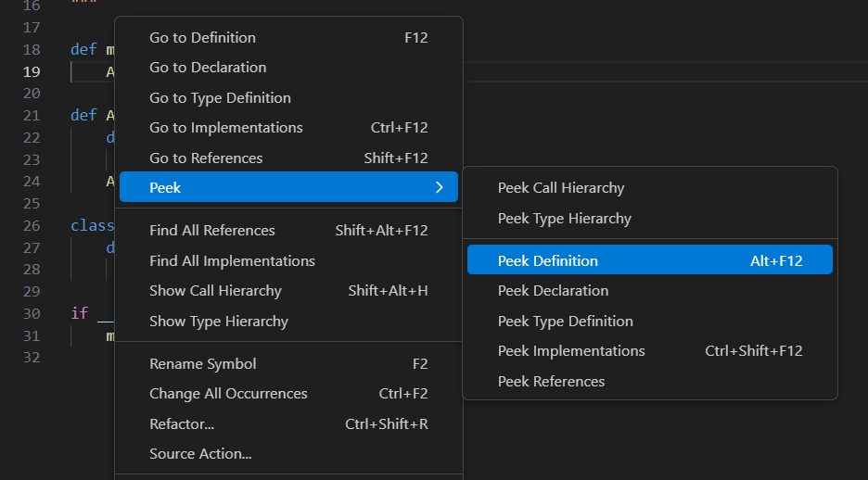Open Peek Call Hierarchy

click(561, 188)
